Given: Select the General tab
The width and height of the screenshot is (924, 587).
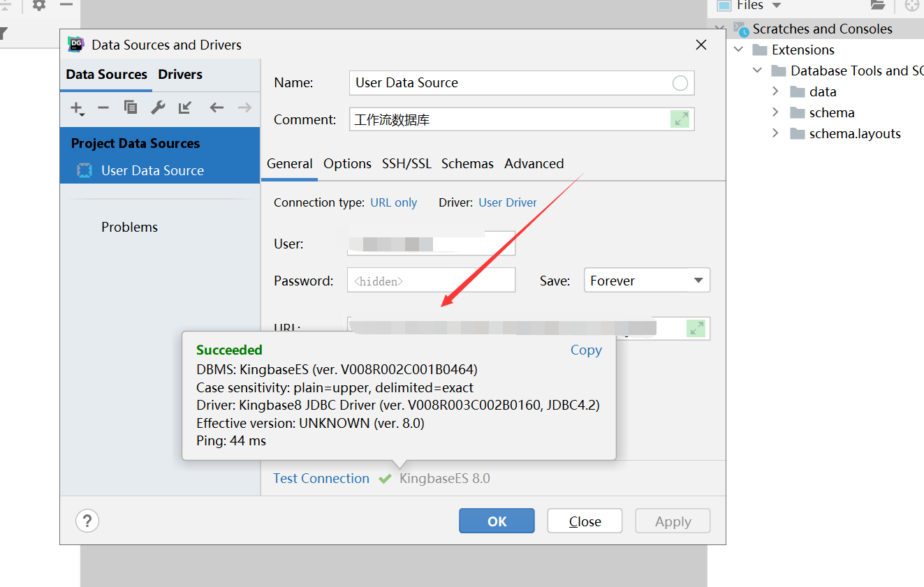Looking at the screenshot, I should [x=289, y=164].
